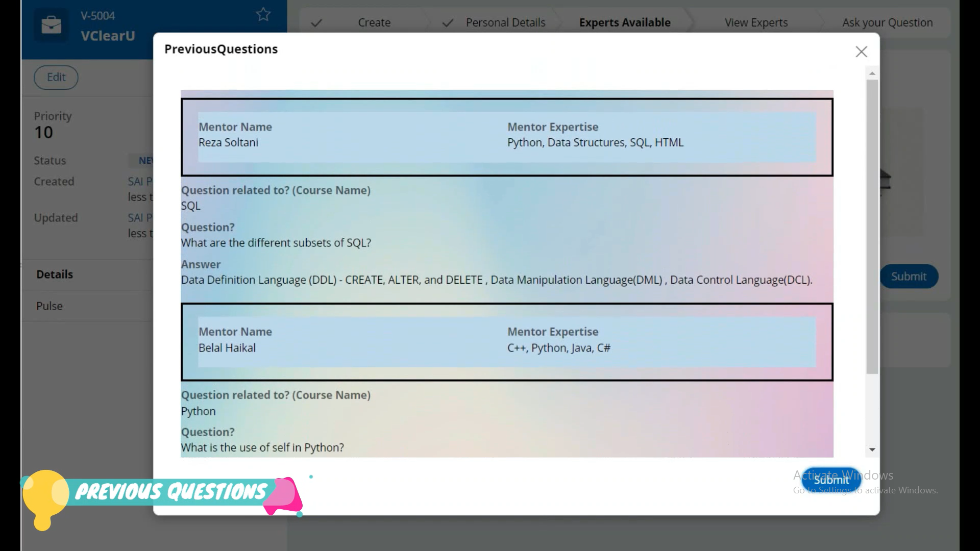Click the favorite star icon
Image resolution: width=980 pixels, height=551 pixels.
click(x=263, y=14)
